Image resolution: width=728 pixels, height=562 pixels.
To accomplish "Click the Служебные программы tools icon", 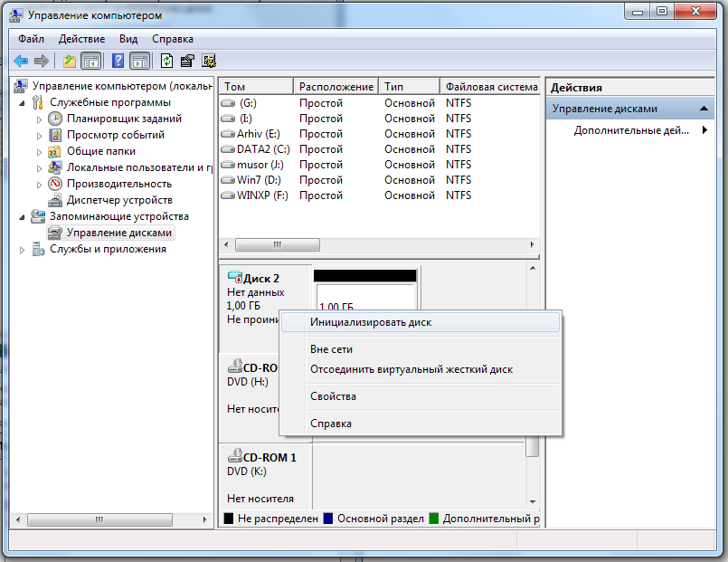I will (x=38, y=102).
